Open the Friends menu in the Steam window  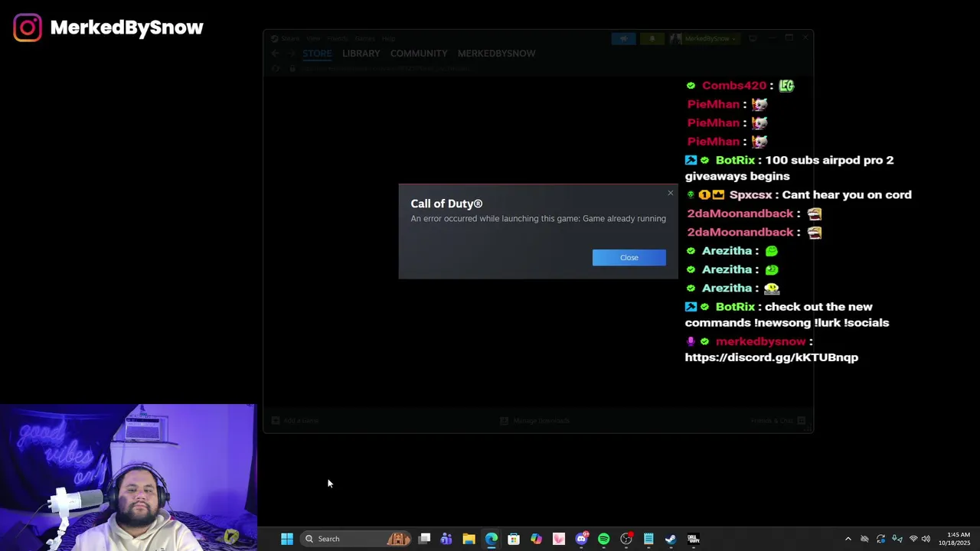pyautogui.click(x=338, y=38)
